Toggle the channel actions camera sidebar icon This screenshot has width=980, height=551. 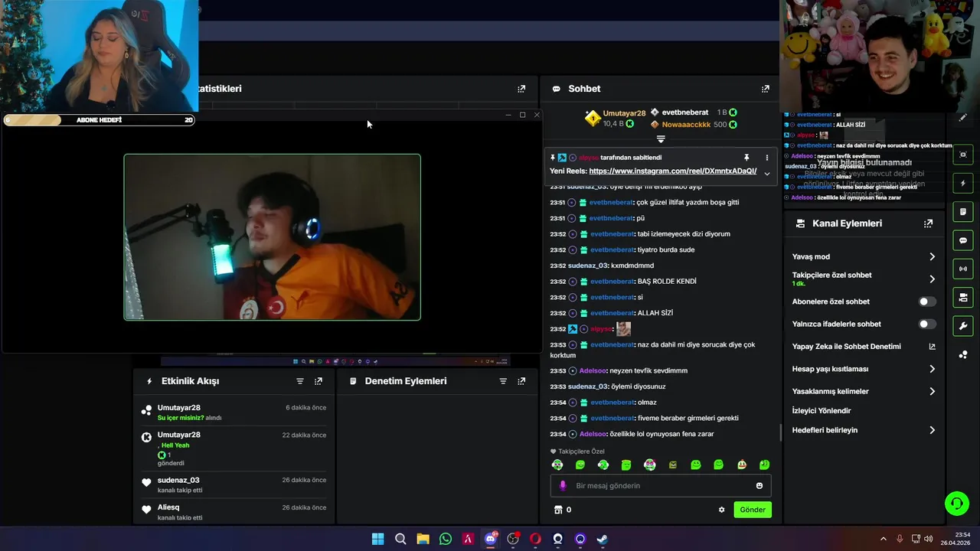[963, 297]
